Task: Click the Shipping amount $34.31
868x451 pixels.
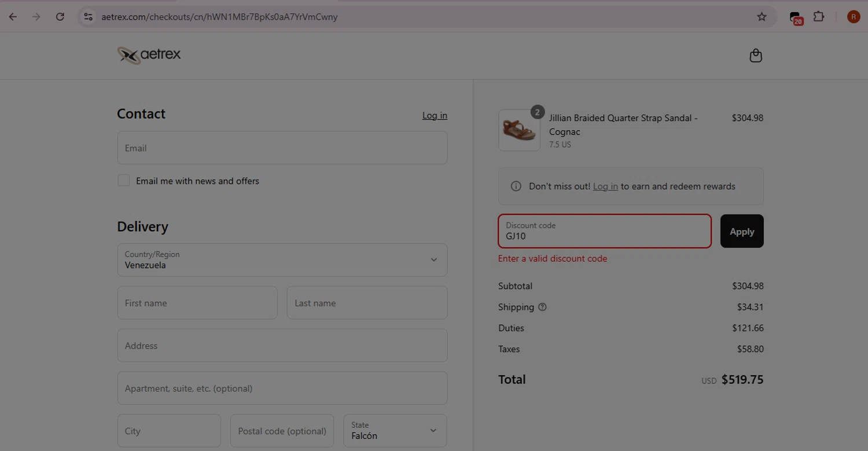Action: (750, 307)
